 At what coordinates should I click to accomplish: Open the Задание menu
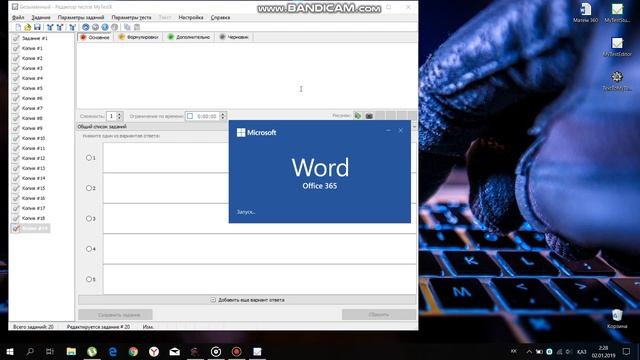(41, 18)
